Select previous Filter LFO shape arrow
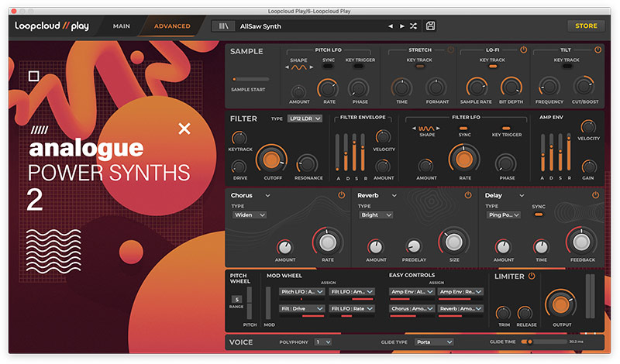The width and height of the screenshot is (620, 364). [414, 128]
